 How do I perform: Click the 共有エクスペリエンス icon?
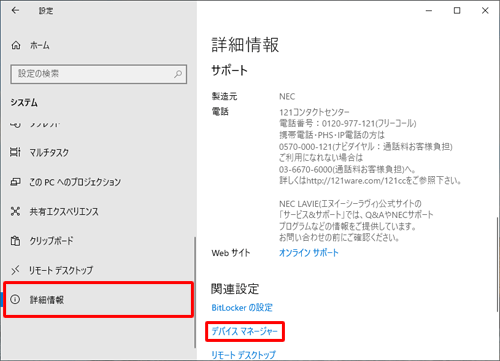click(15, 211)
